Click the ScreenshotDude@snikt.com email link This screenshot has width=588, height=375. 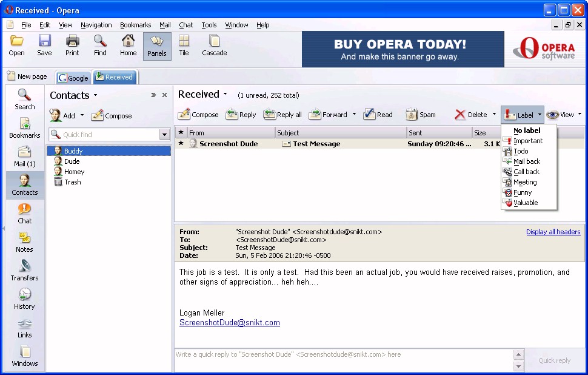click(x=229, y=323)
